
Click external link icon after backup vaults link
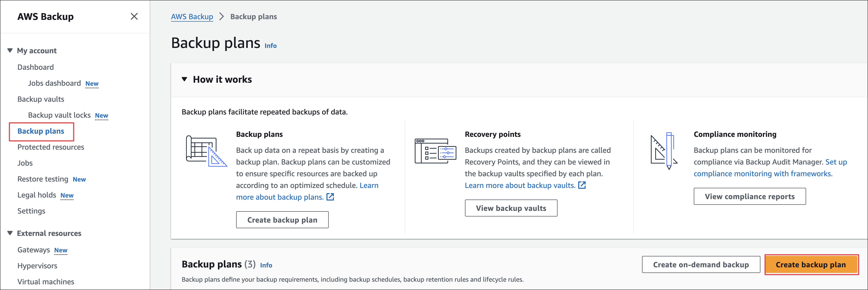pos(582,185)
